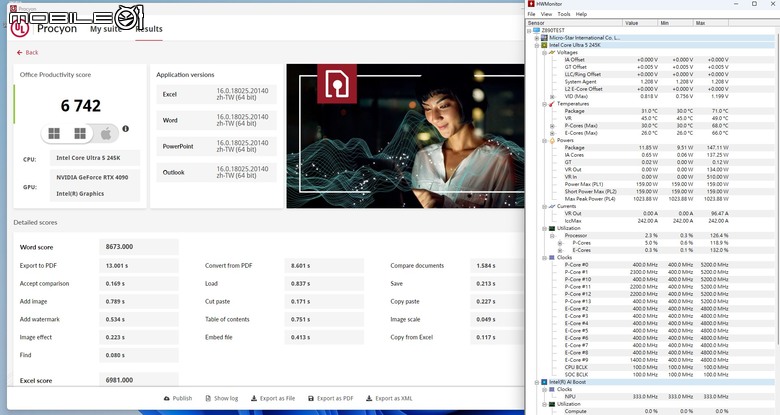Collapse the Temperatures group

click(544, 104)
